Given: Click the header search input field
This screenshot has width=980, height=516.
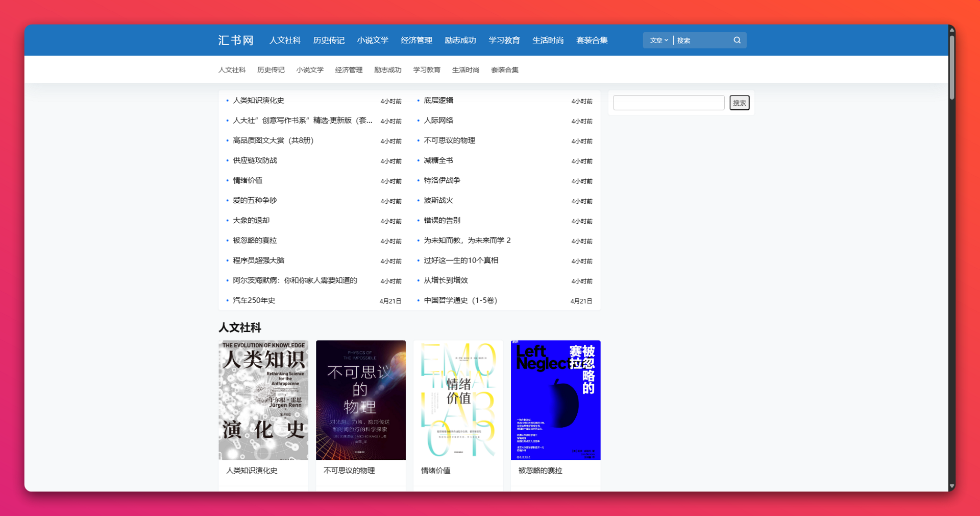Looking at the screenshot, I should tap(702, 40).
